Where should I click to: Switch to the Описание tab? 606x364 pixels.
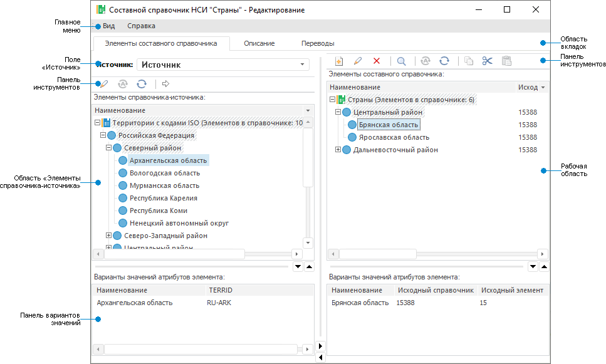click(x=259, y=43)
